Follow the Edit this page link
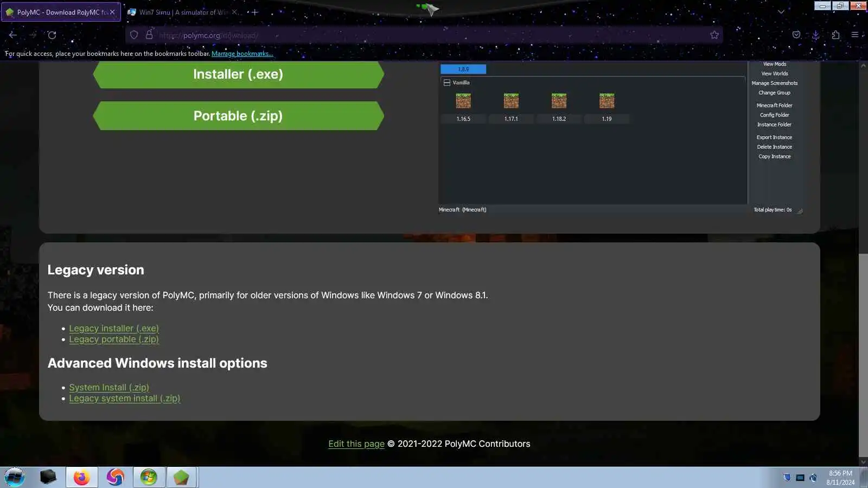The width and height of the screenshot is (868, 488). [x=356, y=444]
